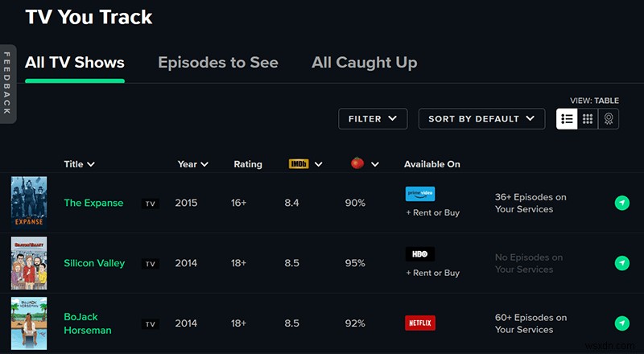Sort by the Rotten Tomatoes tomato icon

pyautogui.click(x=357, y=163)
